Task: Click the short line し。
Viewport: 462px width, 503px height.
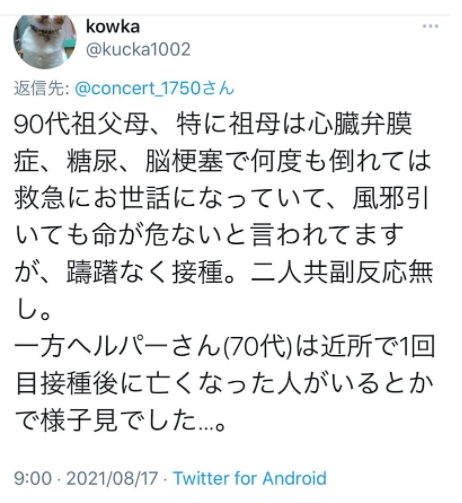Action: [33, 310]
